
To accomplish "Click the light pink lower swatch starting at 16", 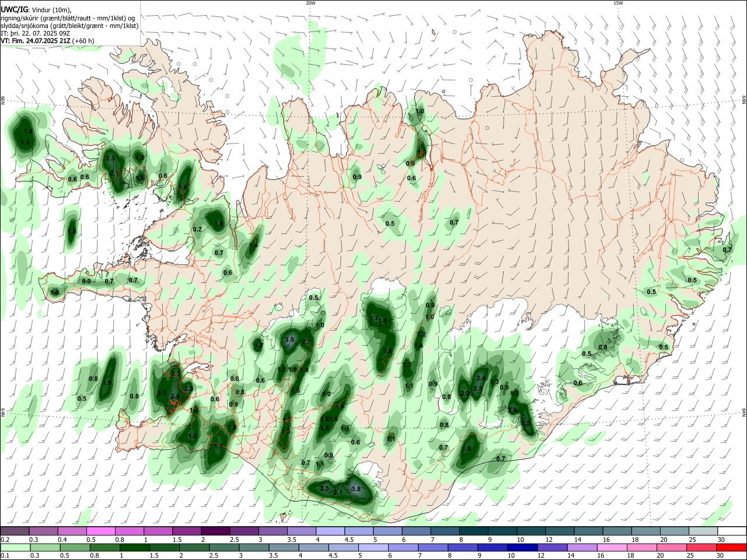I will click(612, 548).
